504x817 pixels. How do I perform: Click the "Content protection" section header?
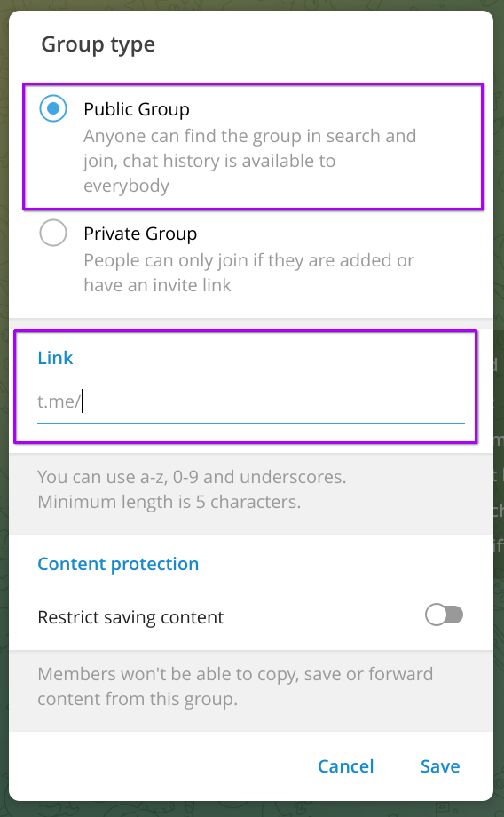(x=118, y=564)
